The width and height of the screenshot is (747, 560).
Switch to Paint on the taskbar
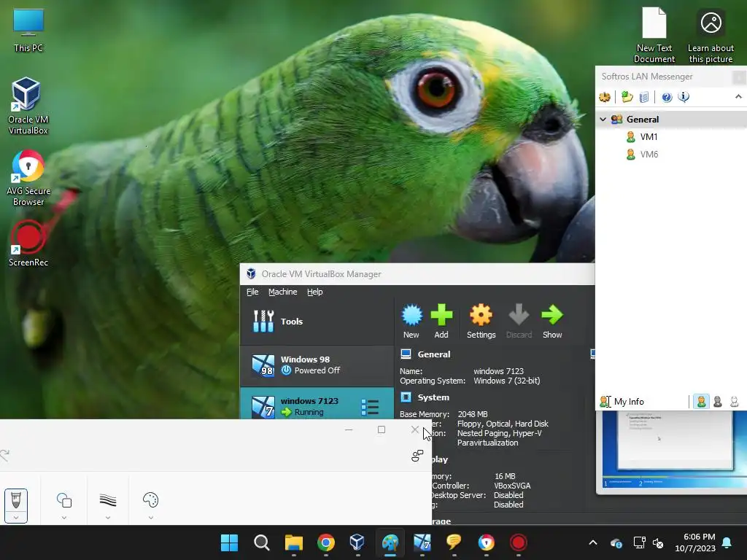pyautogui.click(x=390, y=542)
